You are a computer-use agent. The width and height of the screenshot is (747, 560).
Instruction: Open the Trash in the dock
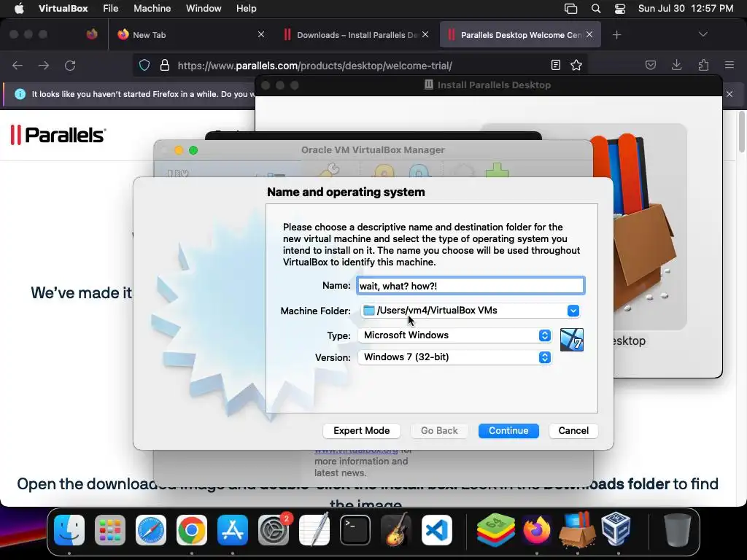[678, 530]
